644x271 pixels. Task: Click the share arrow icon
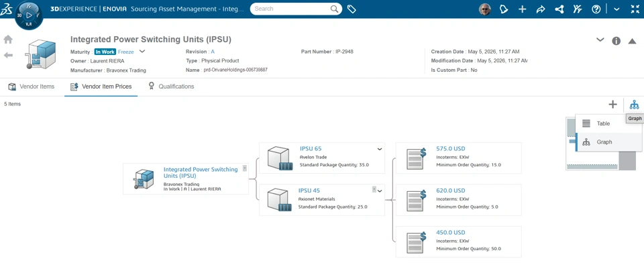(541, 9)
